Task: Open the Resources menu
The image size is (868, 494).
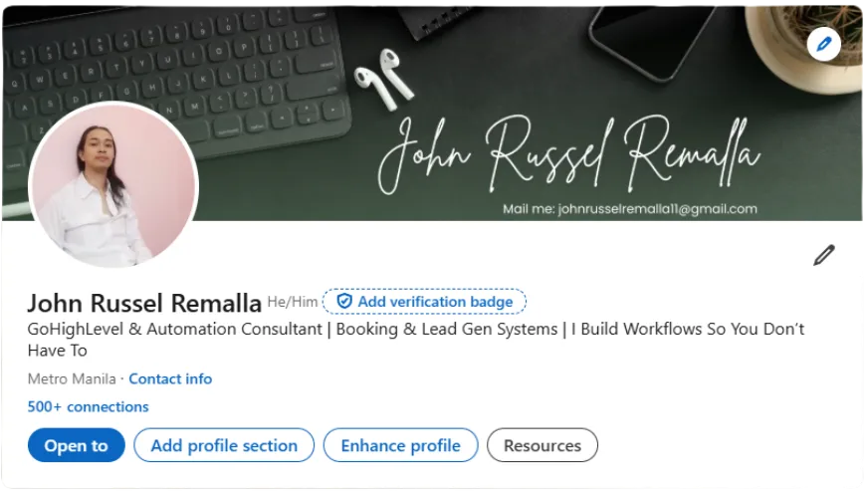Action: click(542, 445)
